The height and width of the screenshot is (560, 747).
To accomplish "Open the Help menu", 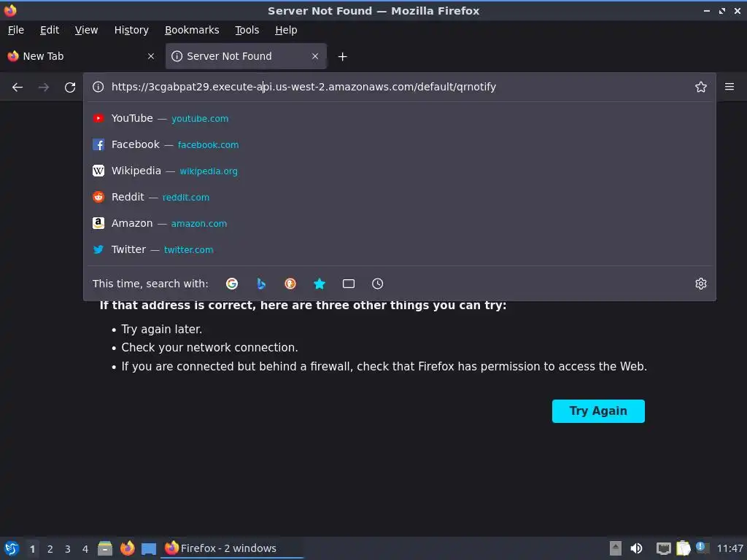I will click(x=286, y=30).
